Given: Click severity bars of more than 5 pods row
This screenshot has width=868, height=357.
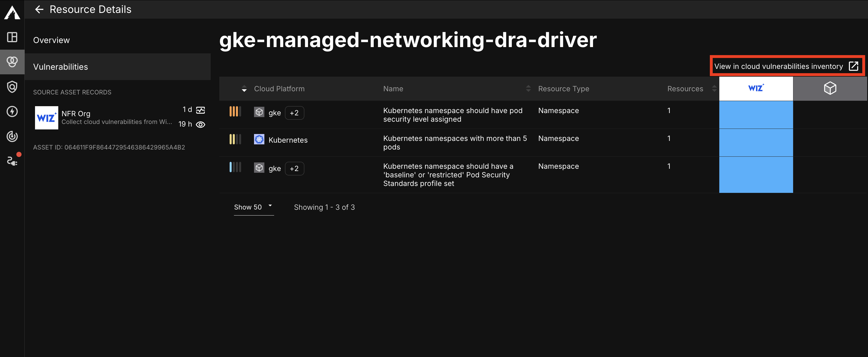Looking at the screenshot, I should [235, 139].
